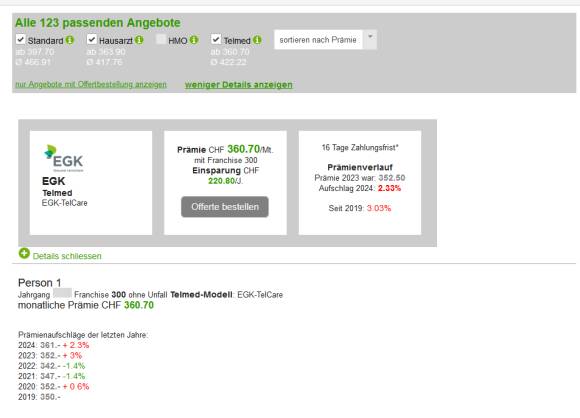Click the 'Aufschlag 2024: 2.33%' line

tap(360, 188)
